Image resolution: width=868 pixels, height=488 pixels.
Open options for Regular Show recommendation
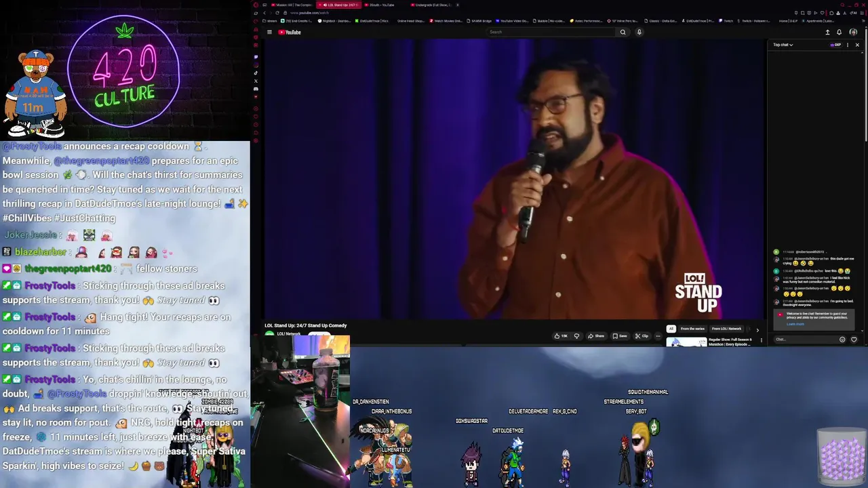pyautogui.click(x=761, y=340)
